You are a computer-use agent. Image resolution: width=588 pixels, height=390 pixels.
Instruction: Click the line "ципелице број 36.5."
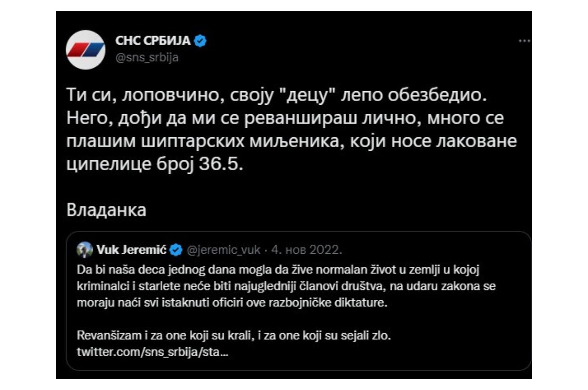(x=156, y=160)
